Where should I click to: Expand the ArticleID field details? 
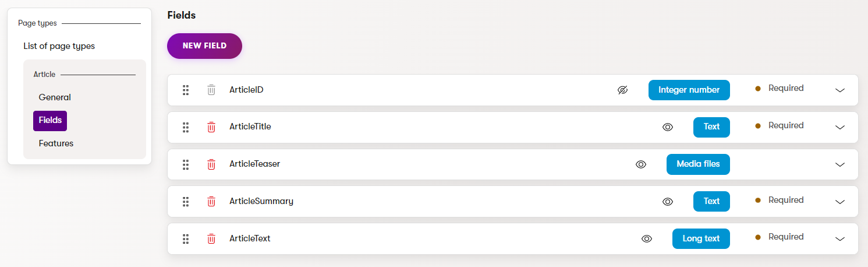839,90
